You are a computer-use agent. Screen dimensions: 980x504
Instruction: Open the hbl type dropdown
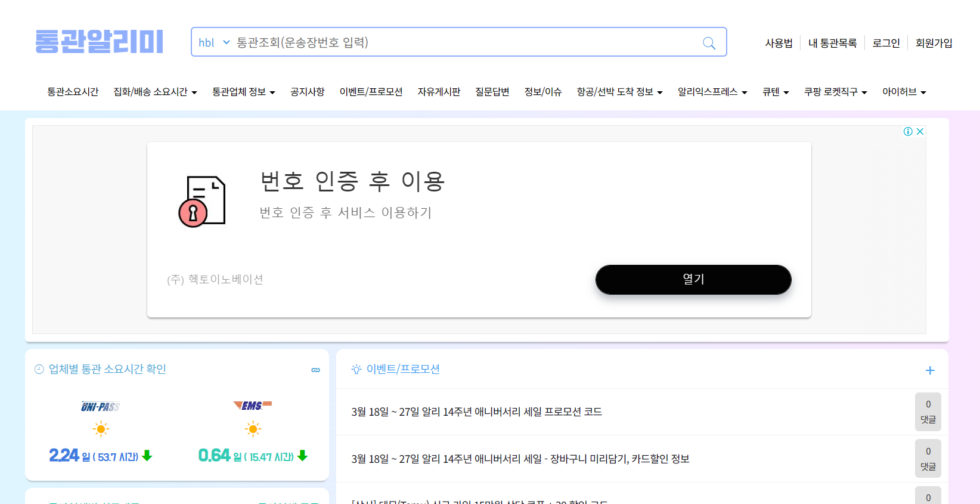click(x=214, y=42)
